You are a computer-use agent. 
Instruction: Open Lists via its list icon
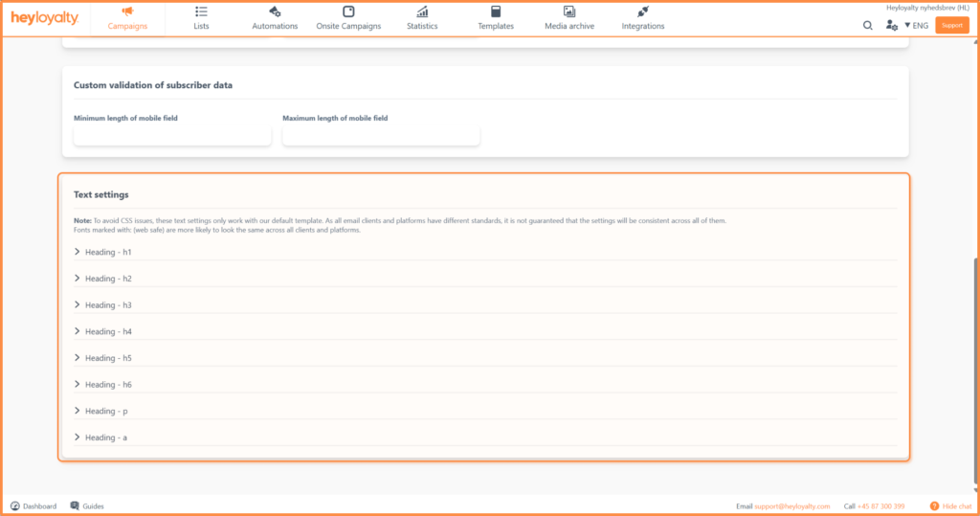tap(201, 11)
